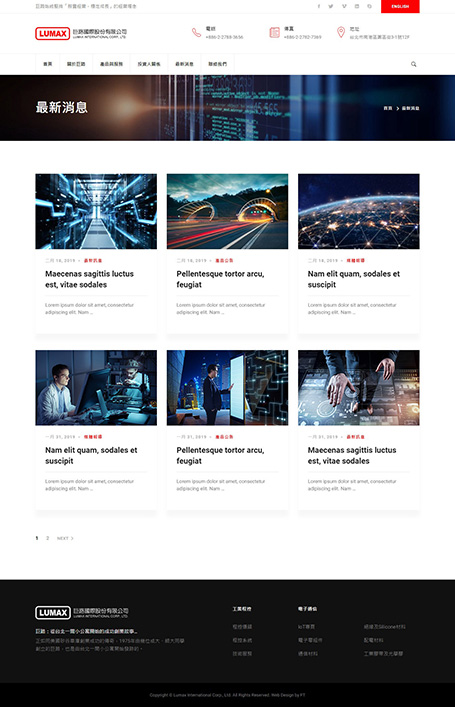Click the red phone handset icon

(x=196, y=32)
